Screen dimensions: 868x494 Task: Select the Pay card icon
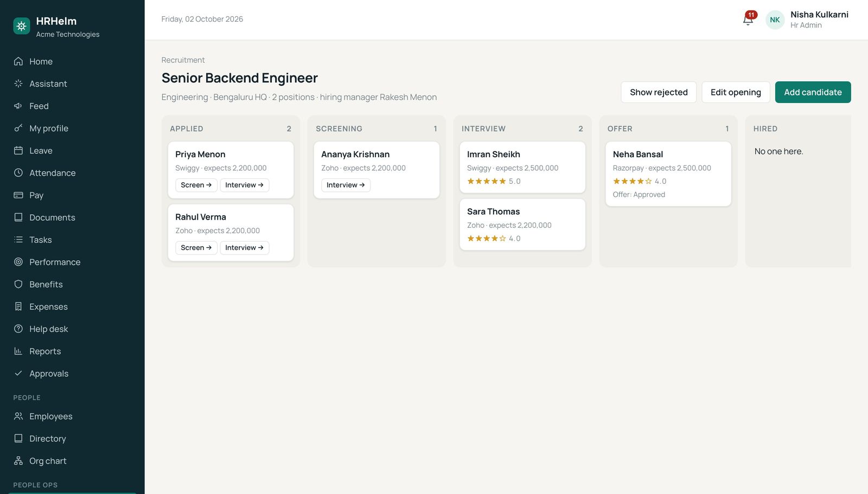click(x=18, y=195)
